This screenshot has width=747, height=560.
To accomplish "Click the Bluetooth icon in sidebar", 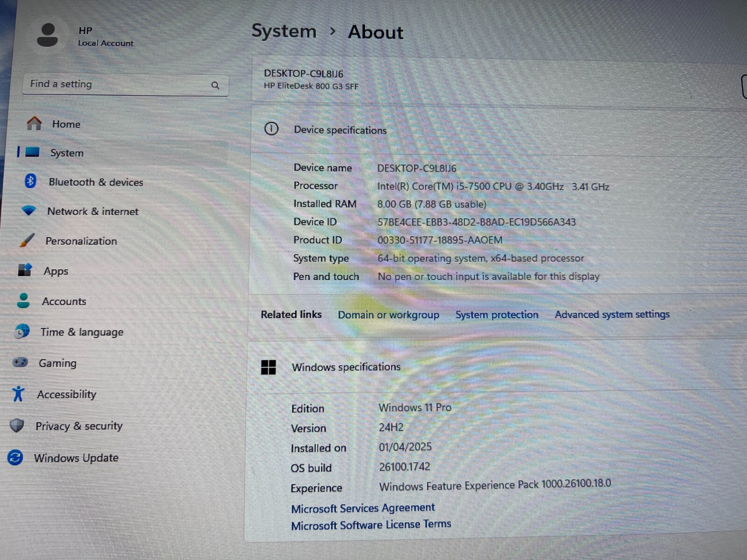I will (30, 181).
